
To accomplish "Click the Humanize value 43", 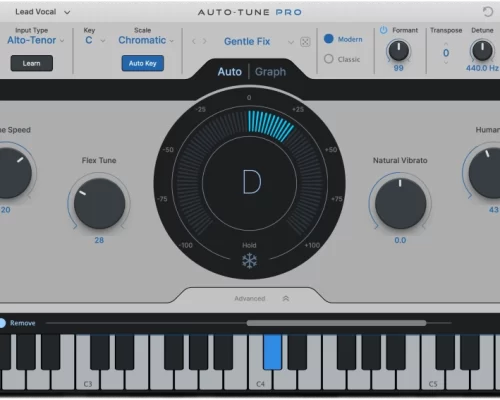I will click(494, 210).
